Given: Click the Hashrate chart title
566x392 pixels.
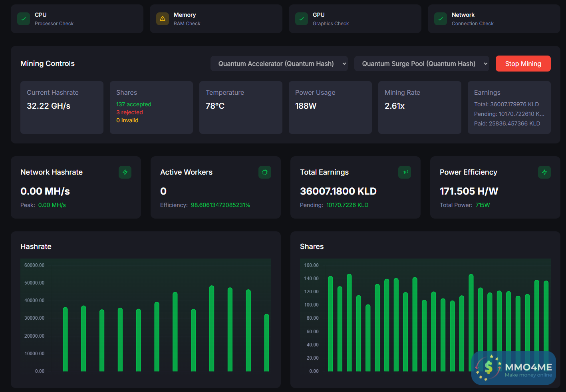Looking at the screenshot, I should tap(36, 247).
